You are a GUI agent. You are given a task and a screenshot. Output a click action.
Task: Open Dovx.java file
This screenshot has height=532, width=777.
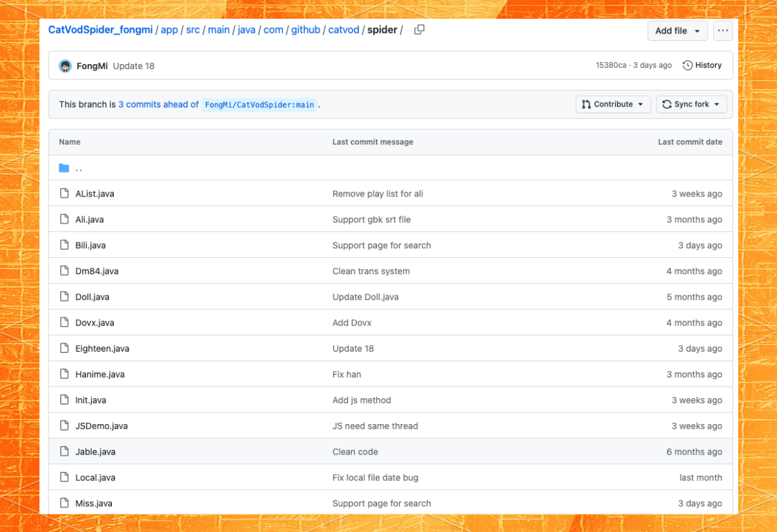coord(94,323)
